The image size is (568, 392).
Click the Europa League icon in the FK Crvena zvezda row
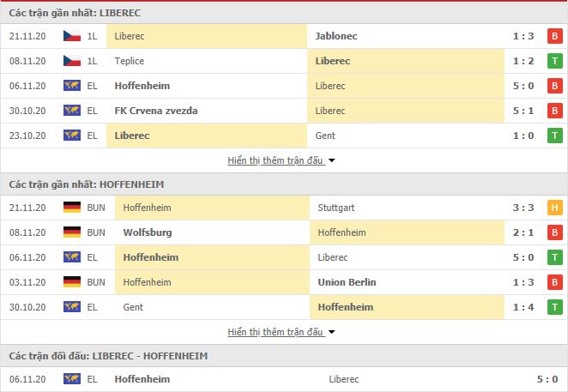[72, 111]
